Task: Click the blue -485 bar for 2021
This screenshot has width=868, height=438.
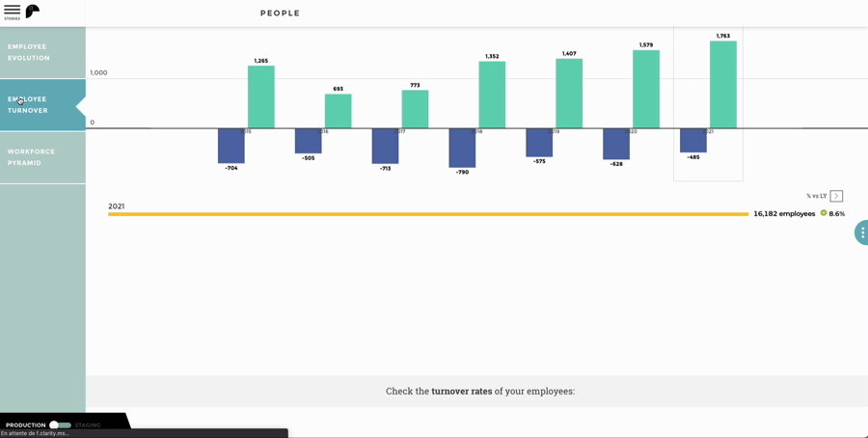Action: [x=693, y=141]
